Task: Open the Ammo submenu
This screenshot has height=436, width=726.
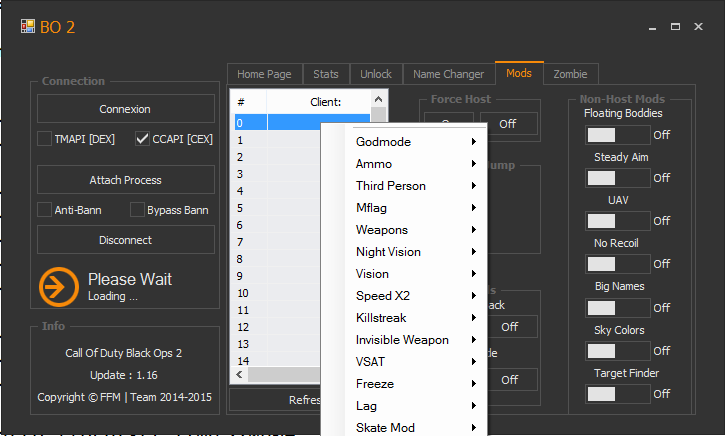Action: [416, 164]
